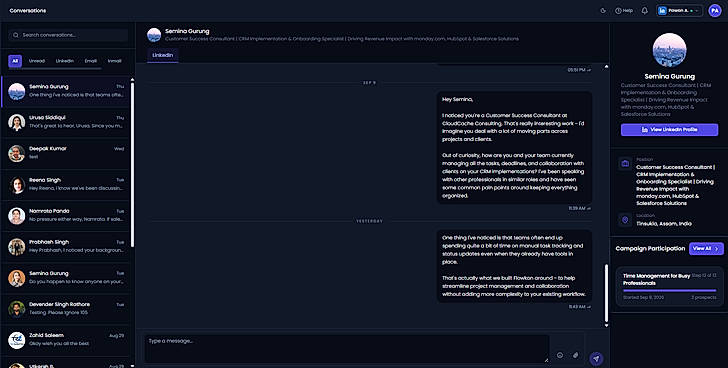Click Zahid Saleem's logo avatar

17,340
